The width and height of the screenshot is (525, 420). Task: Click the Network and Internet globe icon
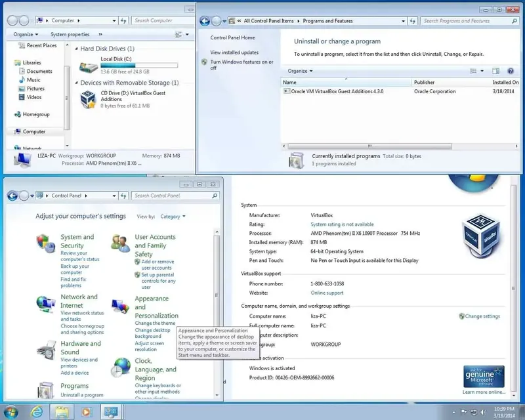tap(45, 304)
